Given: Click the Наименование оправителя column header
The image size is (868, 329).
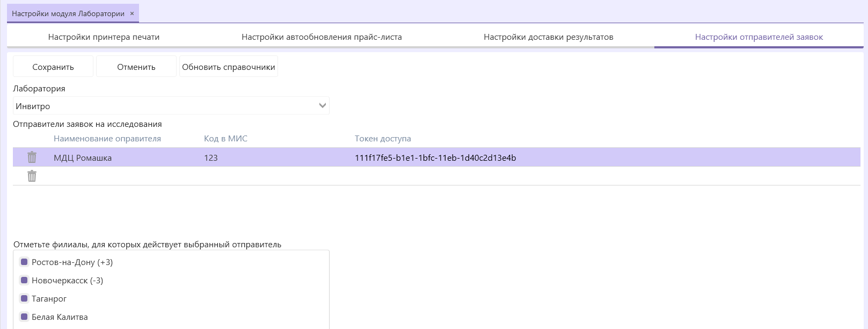Looking at the screenshot, I should pyautogui.click(x=107, y=139).
